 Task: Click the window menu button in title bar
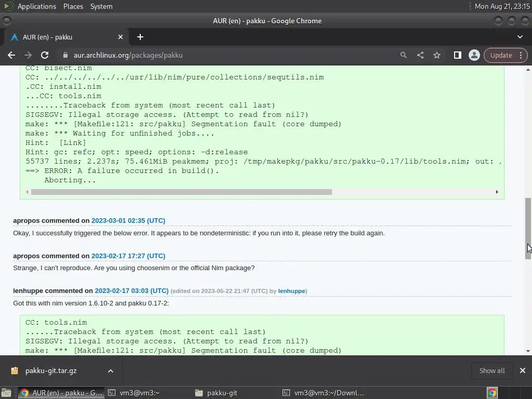(x=6, y=21)
